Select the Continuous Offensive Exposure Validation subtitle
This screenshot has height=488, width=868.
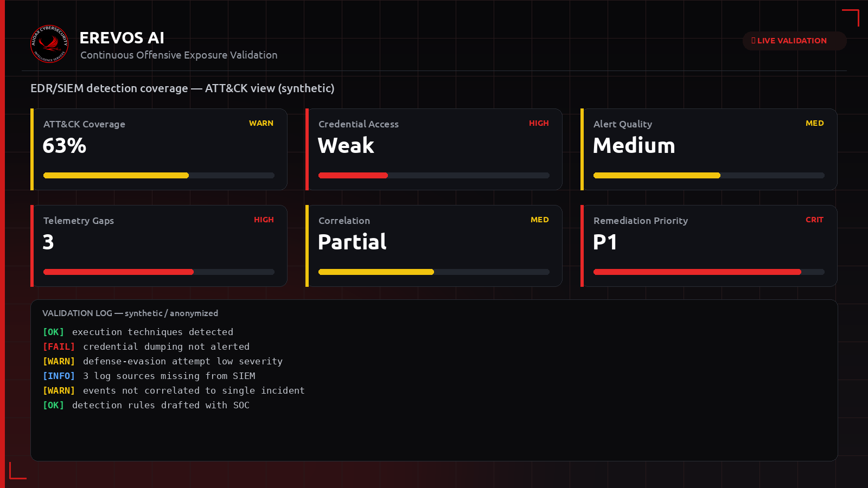point(179,55)
